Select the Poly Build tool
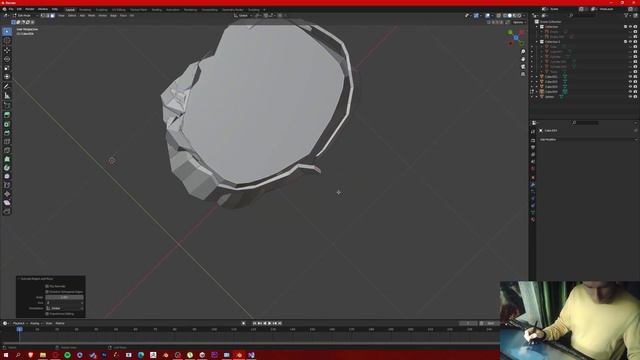640x360 pixels. 7,159
